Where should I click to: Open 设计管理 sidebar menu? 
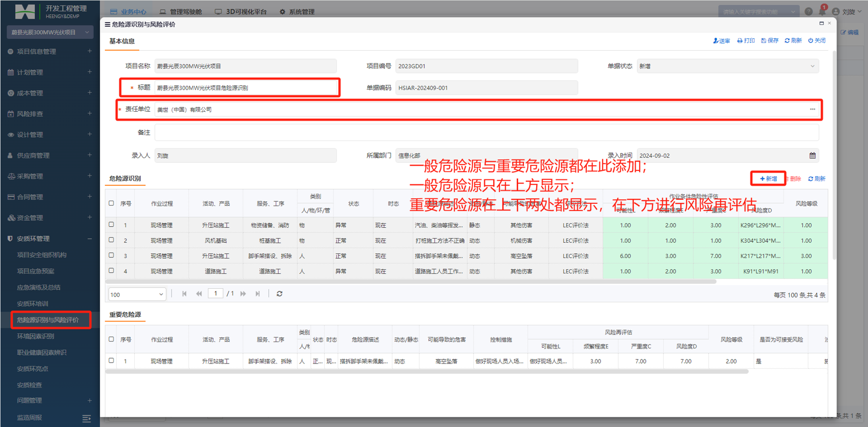point(50,135)
